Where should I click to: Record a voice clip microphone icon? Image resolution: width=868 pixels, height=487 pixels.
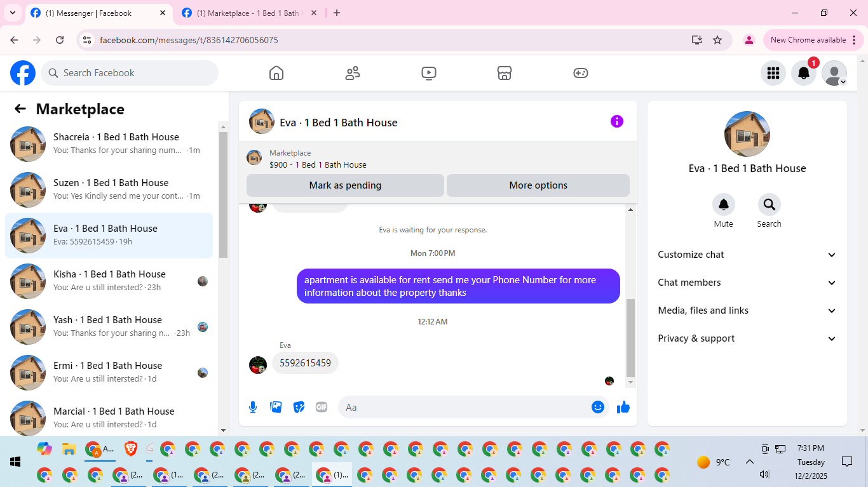253,407
